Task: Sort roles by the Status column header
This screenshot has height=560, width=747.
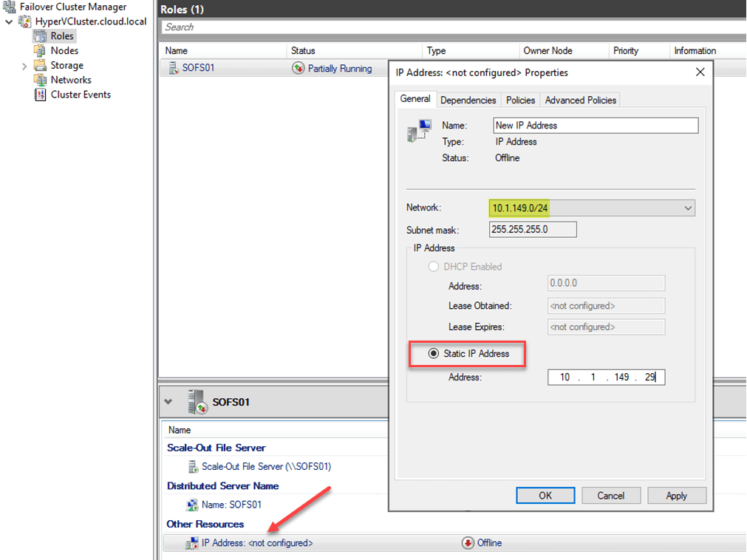Action: [x=354, y=50]
